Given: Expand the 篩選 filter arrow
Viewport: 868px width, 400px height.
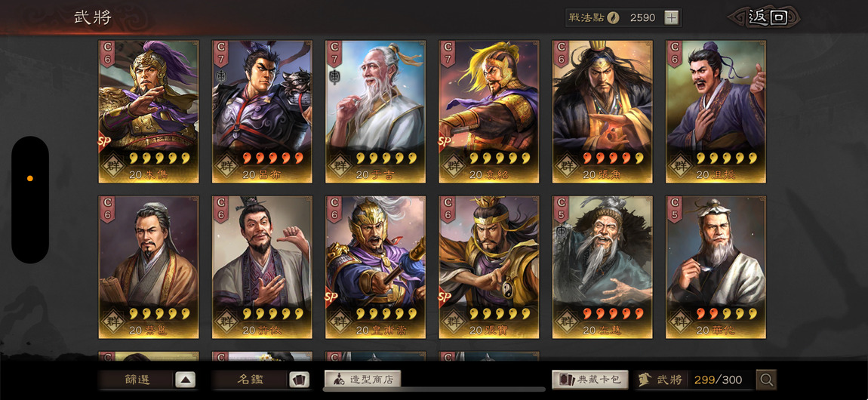Looking at the screenshot, I should [186, 380].
